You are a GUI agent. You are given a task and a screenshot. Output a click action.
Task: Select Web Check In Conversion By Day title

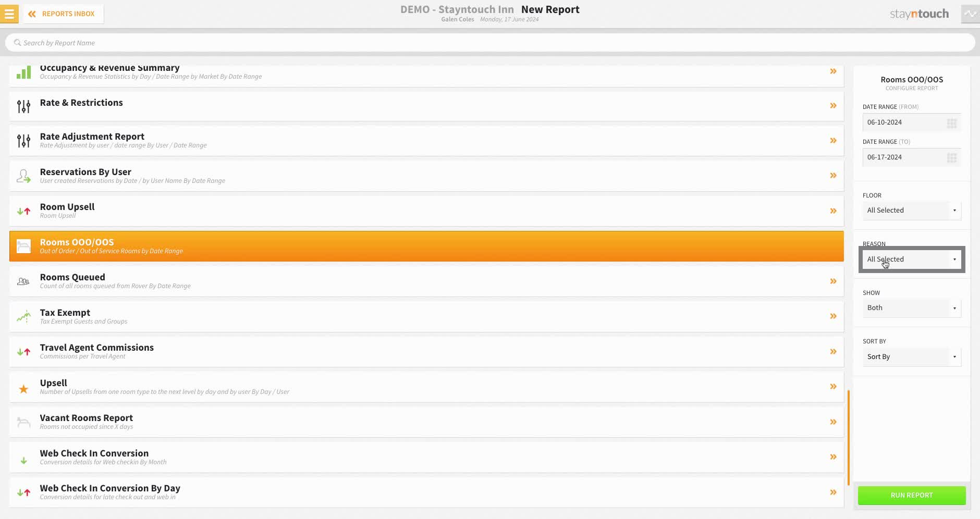(110, 488)
